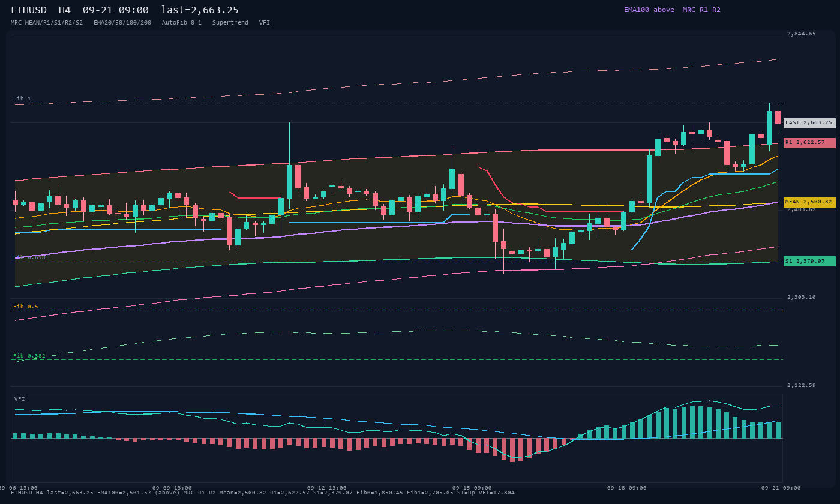Screen dimensions: 840x504
Task: Click the Fib 0.382 level label
Action: click(x=29, y=356)
